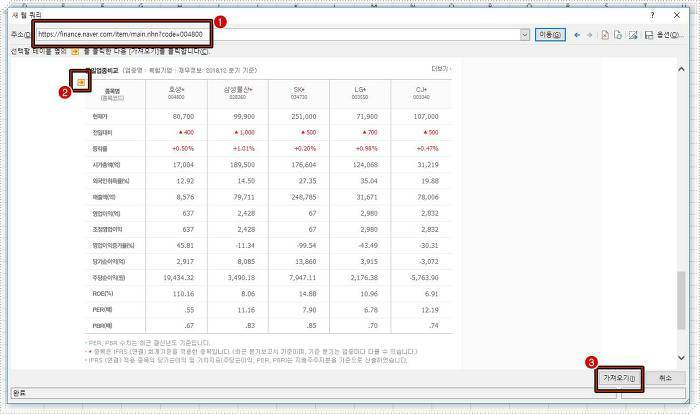Screen dimensions: 700x414
Task: Go back with the blue back arrow
Action: coord(577,35)
